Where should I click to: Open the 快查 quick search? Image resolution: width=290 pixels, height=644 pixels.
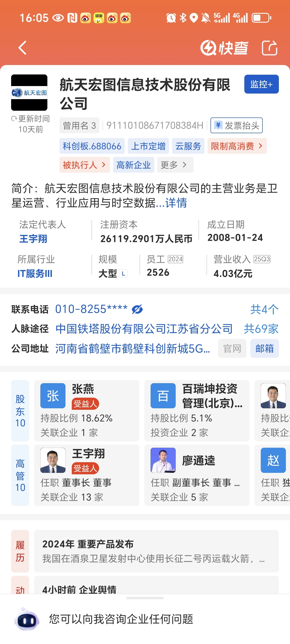pyautogui.click(x=224, y=47)
